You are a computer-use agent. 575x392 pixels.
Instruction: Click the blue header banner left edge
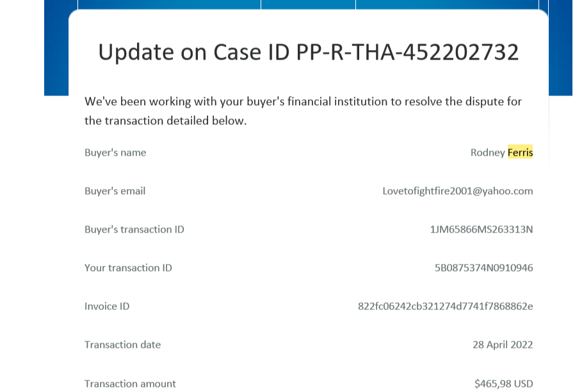[56, 47]
